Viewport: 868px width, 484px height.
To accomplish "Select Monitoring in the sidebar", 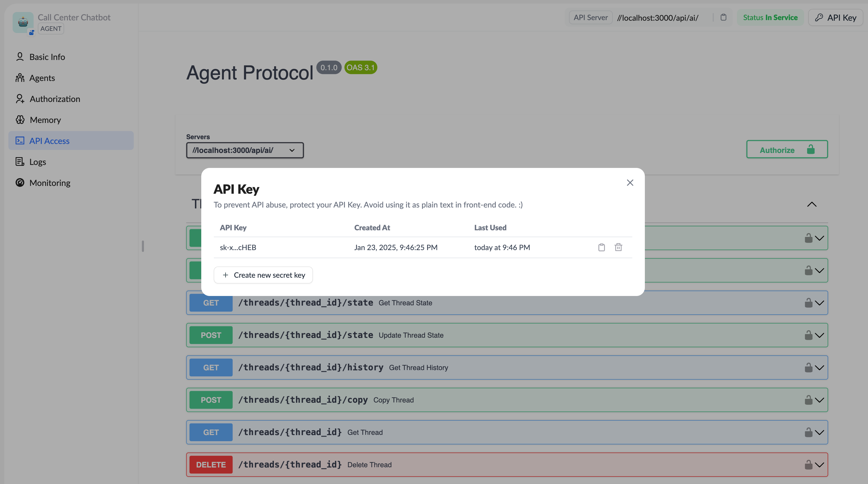I will 49,183.
